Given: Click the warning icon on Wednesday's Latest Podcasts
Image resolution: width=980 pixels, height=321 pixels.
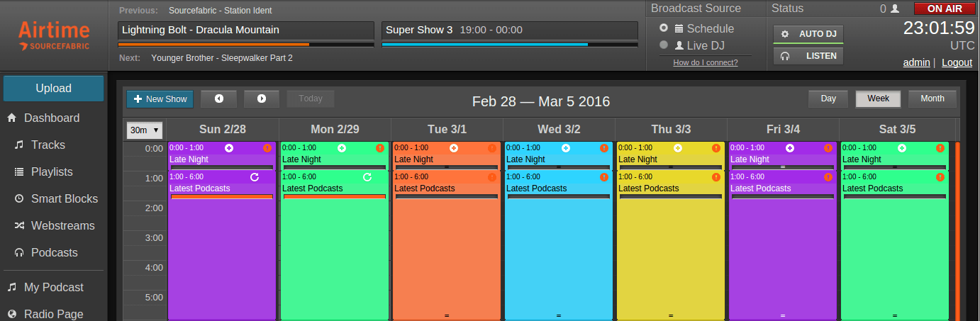Looking at the screenshot, I should point(604,177).
